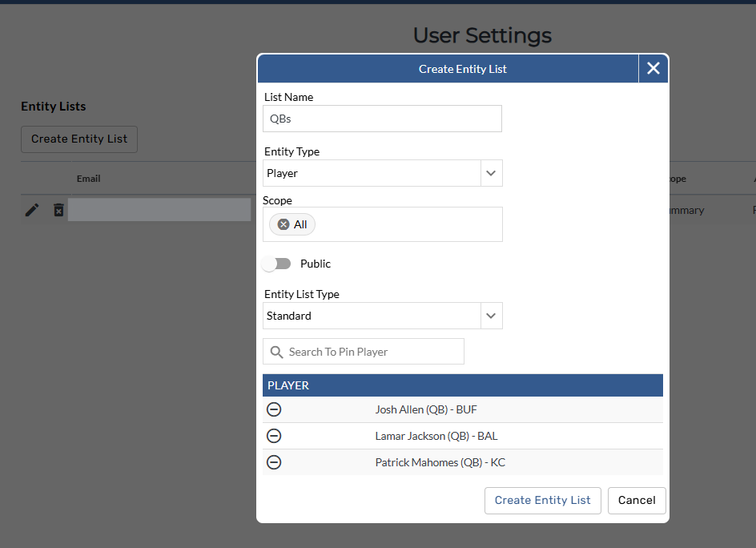This screenshot has width=756, height=548.
Task: Close the Create Entity List dialog
Action: [653, 69]
